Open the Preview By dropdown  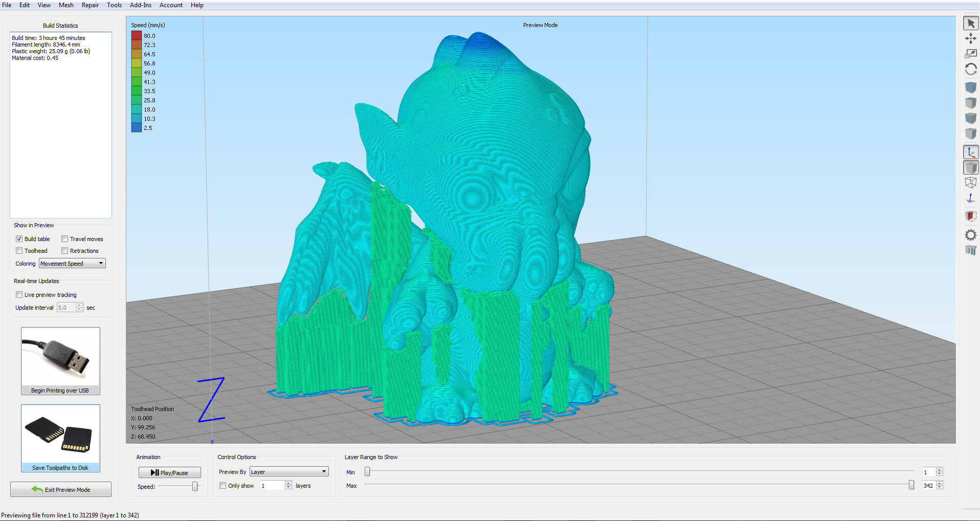tap(288, 471)
